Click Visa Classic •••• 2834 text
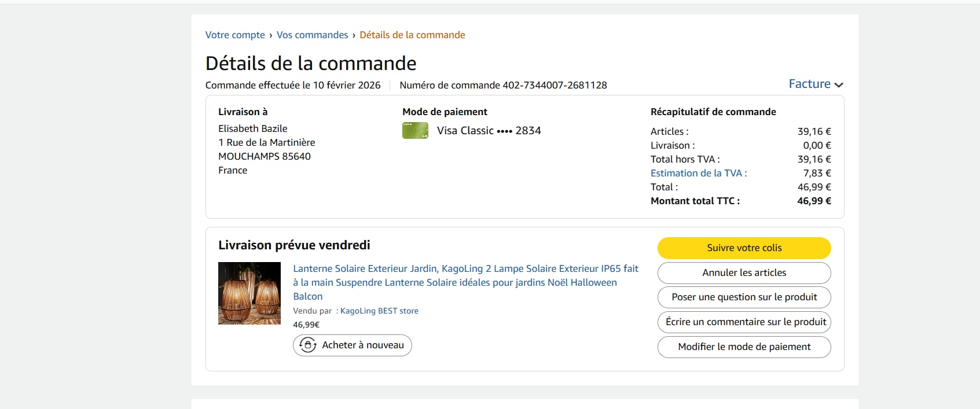 489,131
